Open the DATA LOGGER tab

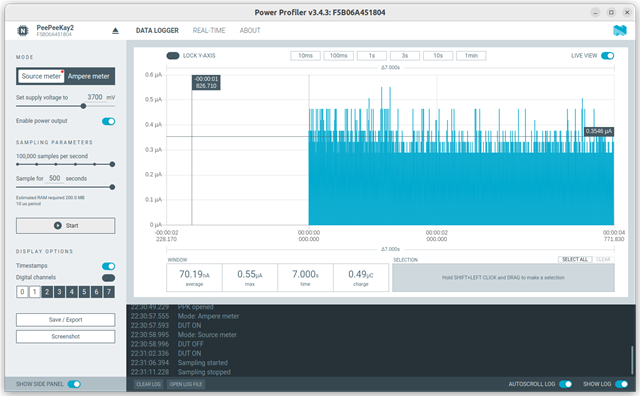[x=157, y=30]
